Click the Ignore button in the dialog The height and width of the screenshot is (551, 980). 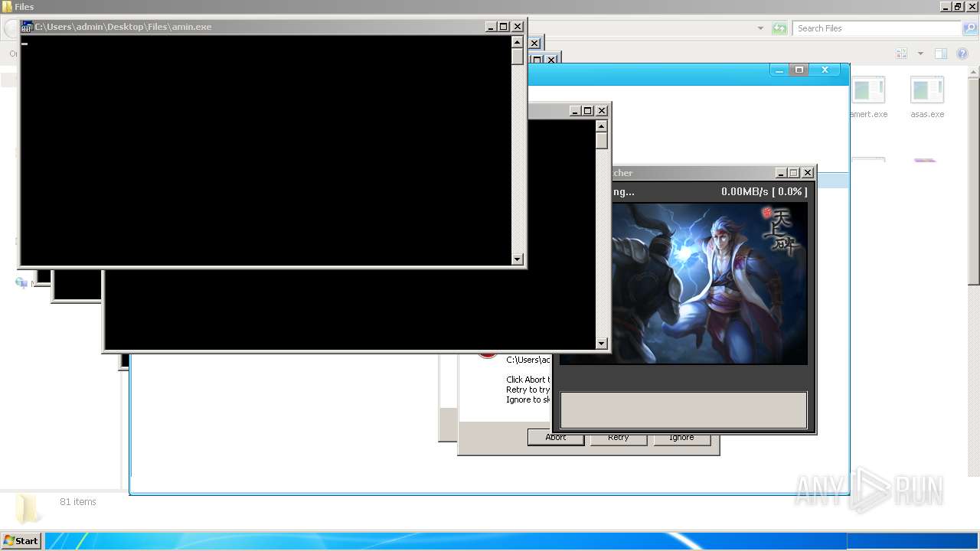coord(681,438)
